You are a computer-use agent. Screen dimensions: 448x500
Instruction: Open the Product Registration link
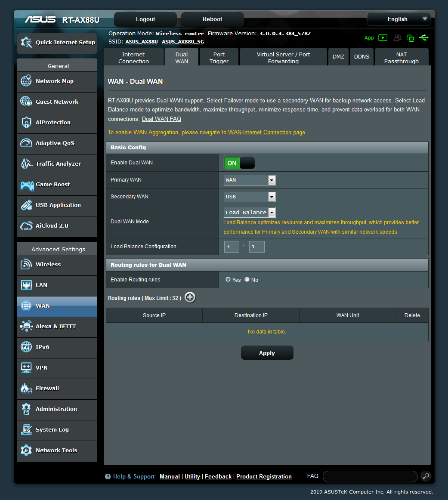point(264,476)
